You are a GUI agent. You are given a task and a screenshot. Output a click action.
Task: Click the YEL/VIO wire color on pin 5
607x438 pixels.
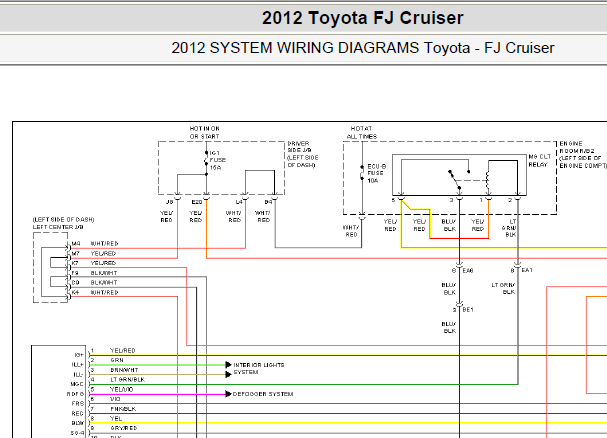[121, 389]
